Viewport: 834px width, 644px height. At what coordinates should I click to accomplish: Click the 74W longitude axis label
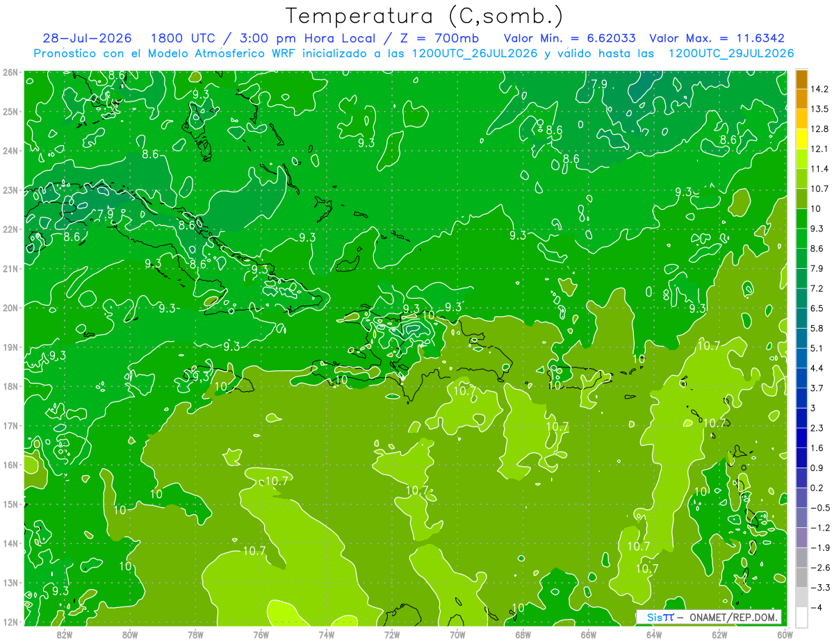coord(326,634)
